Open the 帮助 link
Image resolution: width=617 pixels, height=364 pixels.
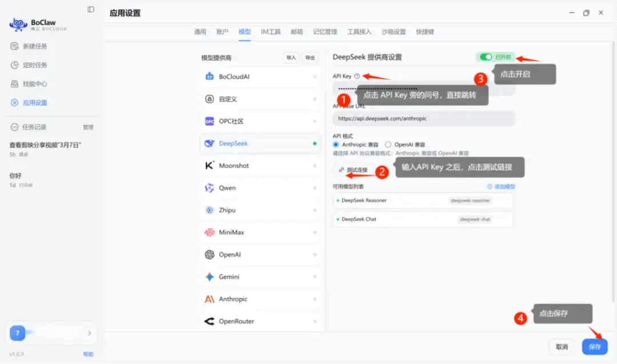(88, 354)
